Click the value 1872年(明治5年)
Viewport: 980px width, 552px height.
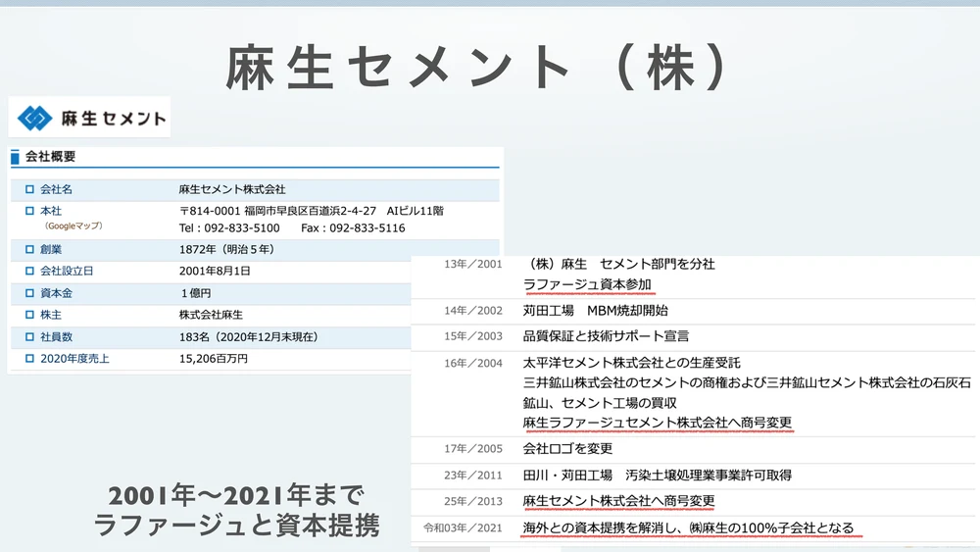coord(227,249)
